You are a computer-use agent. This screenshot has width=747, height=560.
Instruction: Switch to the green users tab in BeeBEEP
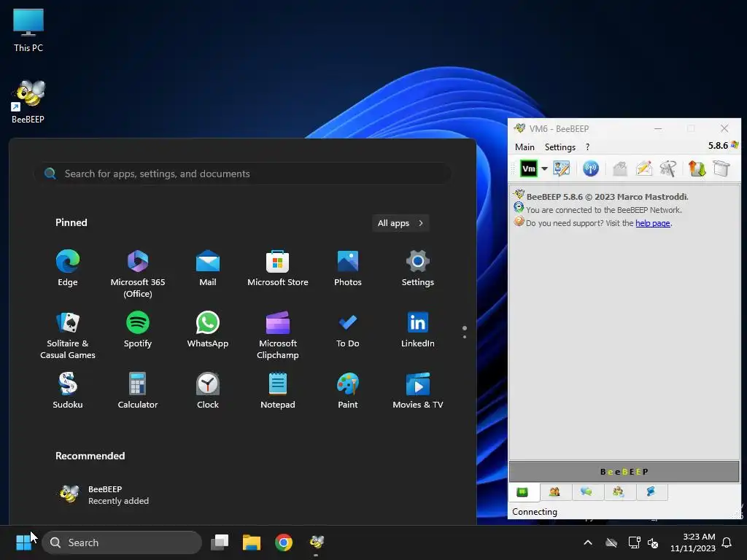click(522, 492)
